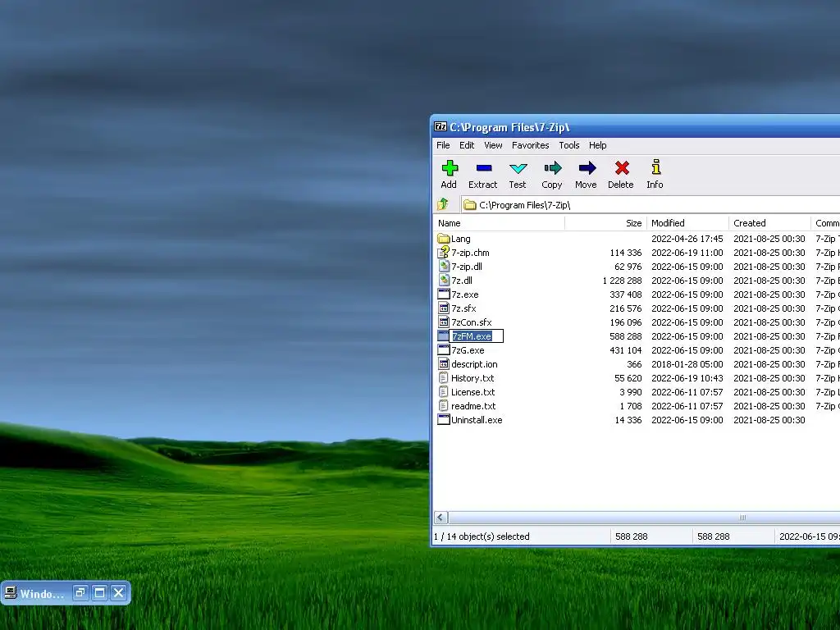Open the File menu

pyautogui.click(x=443, y=145)
